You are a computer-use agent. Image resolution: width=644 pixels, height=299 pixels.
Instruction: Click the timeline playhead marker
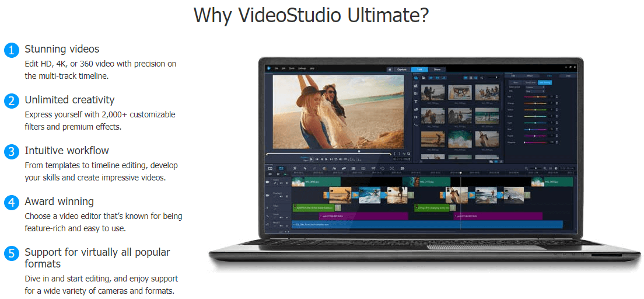click(x=461, y=173)
